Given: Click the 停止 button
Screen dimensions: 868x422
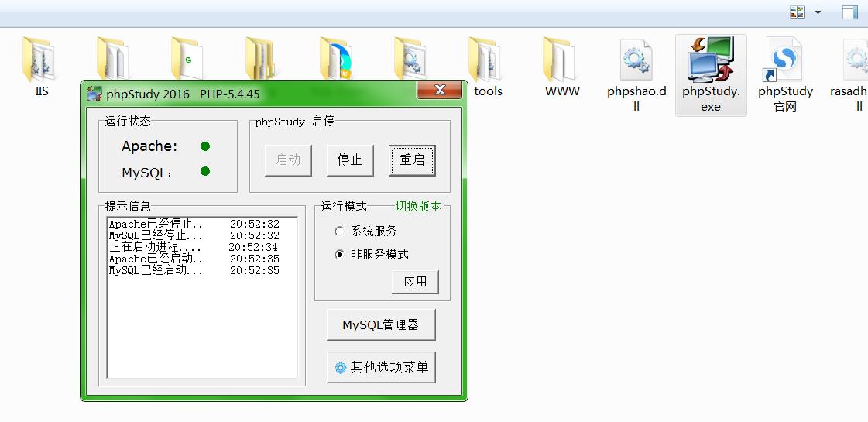Looking at the screenshot, I should click(x=350, y=160).
